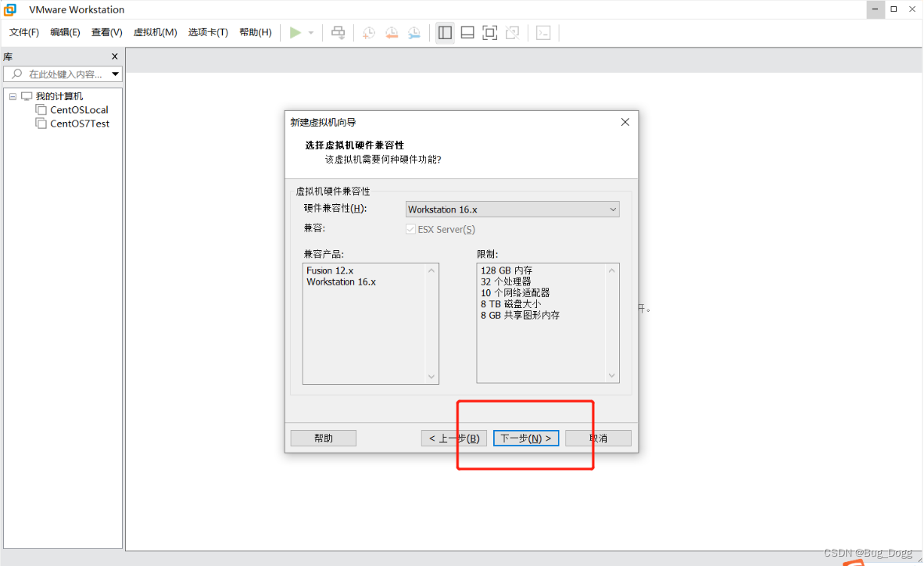924x566 pixels.
Task: Open the library search filter dropdown arrow
Action: 116,74
